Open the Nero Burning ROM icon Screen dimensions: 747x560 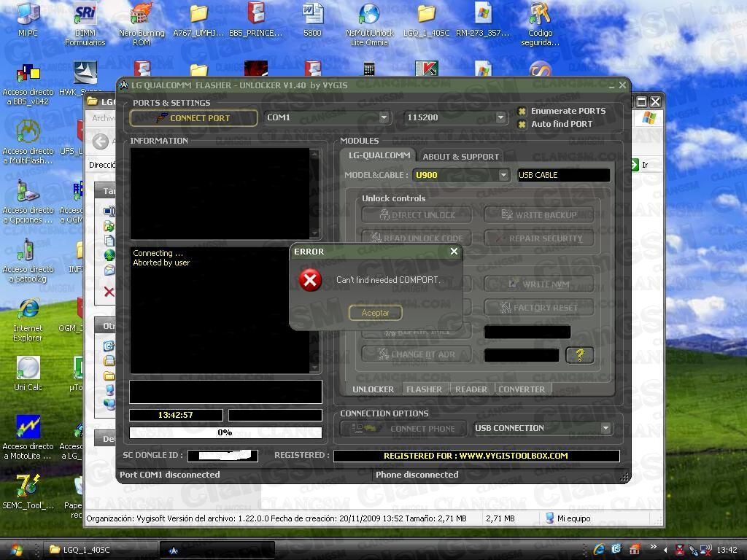142,24
